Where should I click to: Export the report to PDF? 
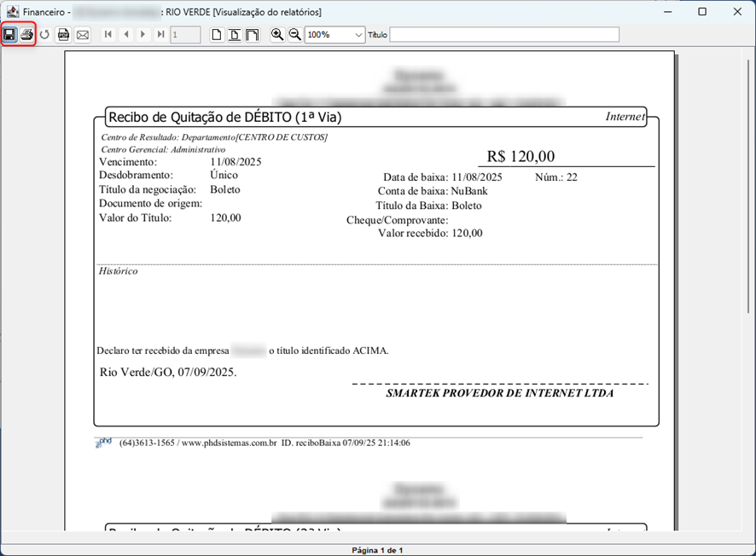click(x=63, y=35)
